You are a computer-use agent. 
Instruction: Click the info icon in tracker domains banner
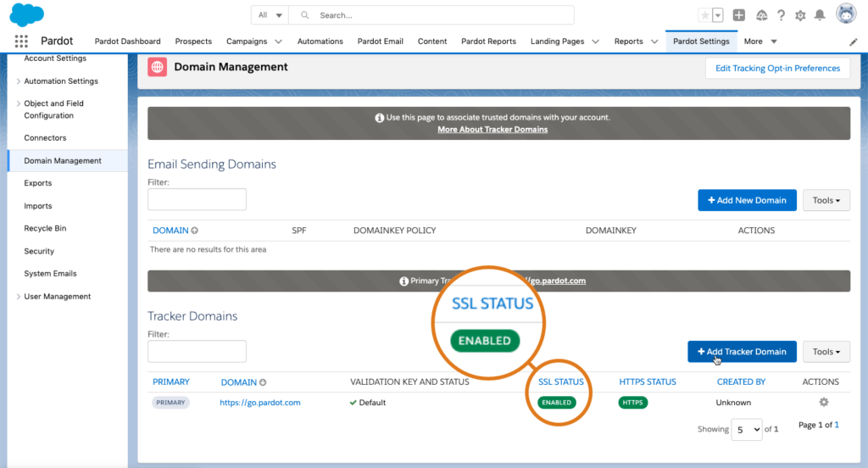(x=379, y=117)
